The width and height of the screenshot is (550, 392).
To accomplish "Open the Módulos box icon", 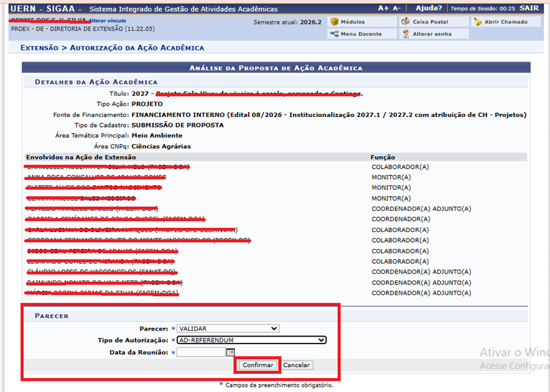I will pos(335,22).
